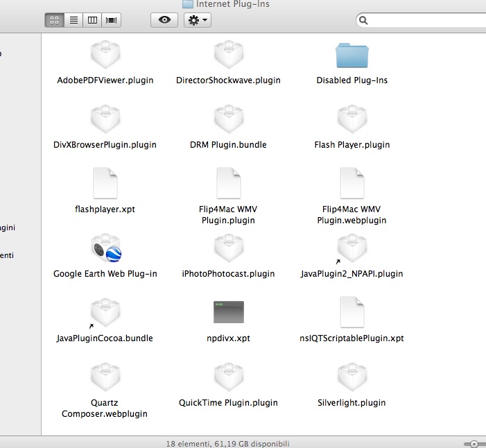Select the DivXBrowserPlugin.plugin icon
This screenshot has width=486, height=448.
point(105,119)
